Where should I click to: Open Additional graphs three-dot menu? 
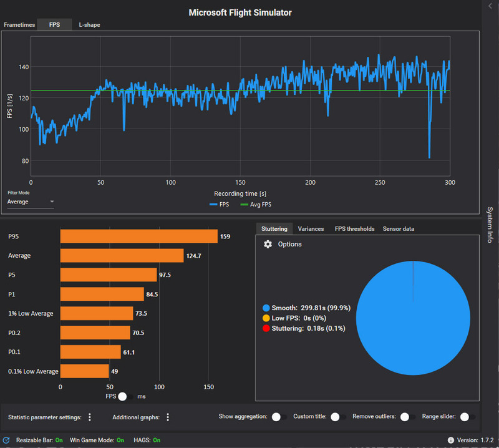(168, 417)
